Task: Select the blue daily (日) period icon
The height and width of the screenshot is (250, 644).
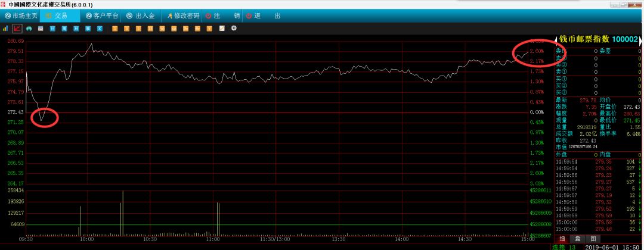Action: [x=52, y=29]
